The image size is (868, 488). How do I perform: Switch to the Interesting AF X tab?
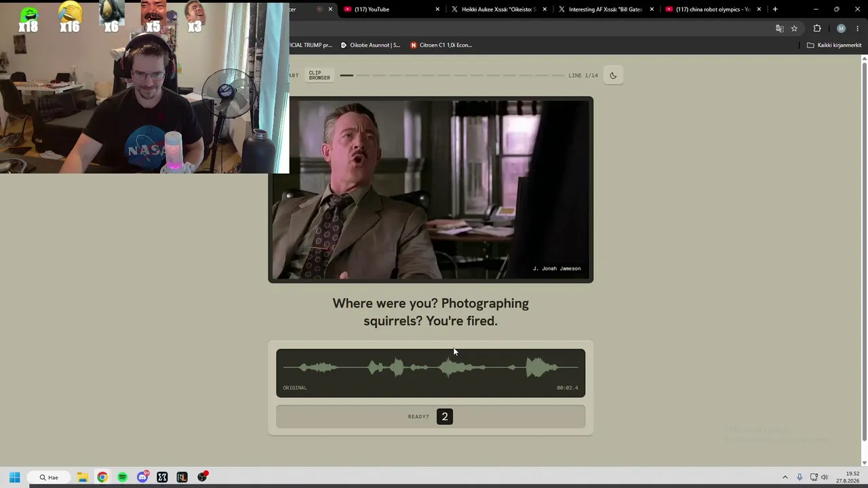tap(605, 9)
